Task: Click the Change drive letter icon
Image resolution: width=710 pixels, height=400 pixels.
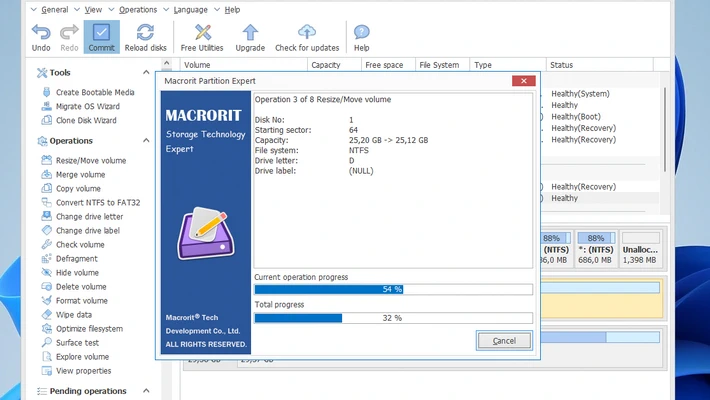Action: tap(46, 216)
